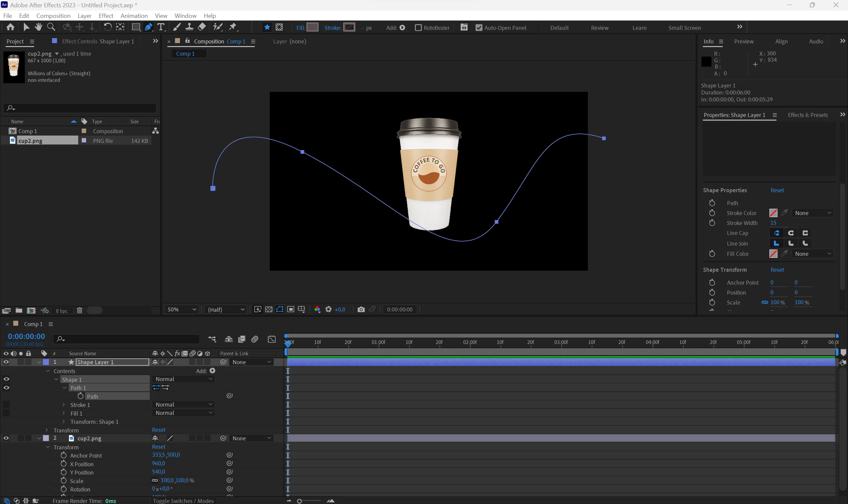Open the Animation menu
This screenshot has width=848, height=504.
(134, 16)
